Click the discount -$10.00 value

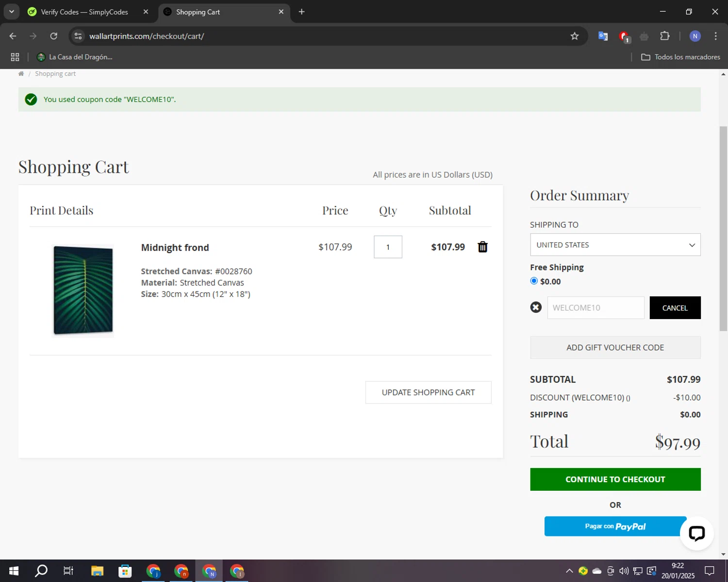click(687, 398)
